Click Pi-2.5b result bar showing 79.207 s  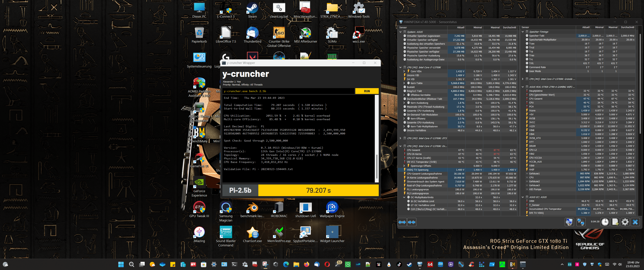pos(300,190)
